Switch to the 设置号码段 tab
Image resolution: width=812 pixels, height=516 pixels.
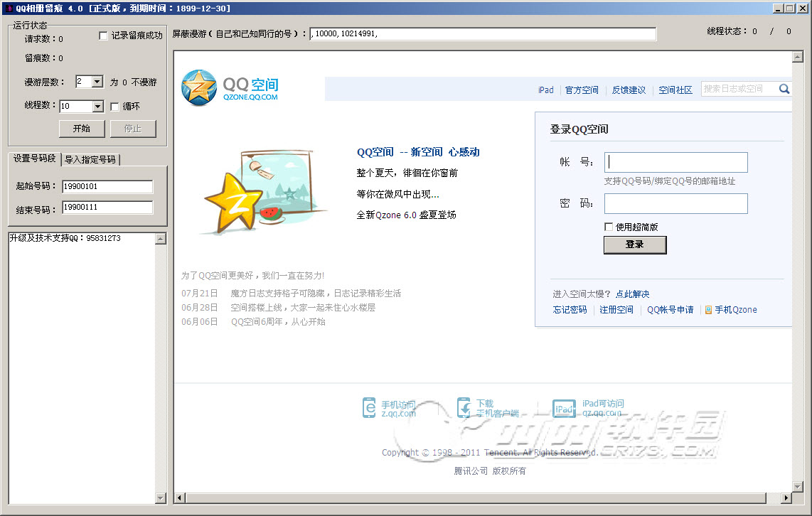tap(34, 158)
